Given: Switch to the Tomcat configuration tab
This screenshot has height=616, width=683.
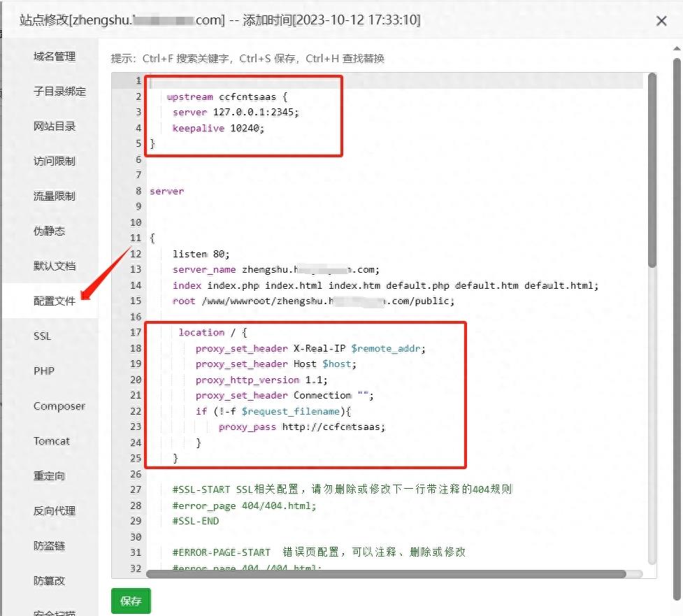Looking at the screenshot, I should [52, 441].
